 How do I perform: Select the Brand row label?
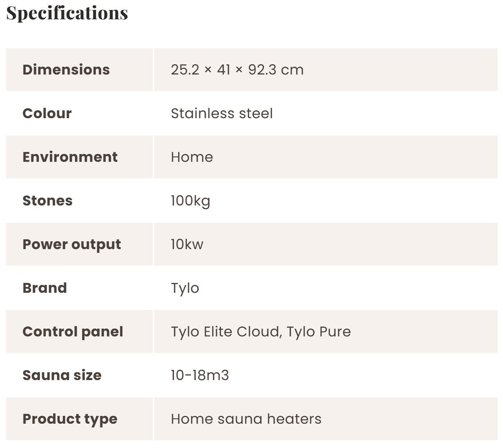(x=44, y=288)
